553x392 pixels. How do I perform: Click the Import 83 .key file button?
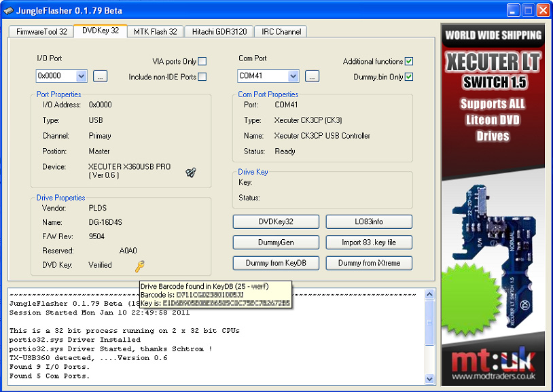click(369, 243)
